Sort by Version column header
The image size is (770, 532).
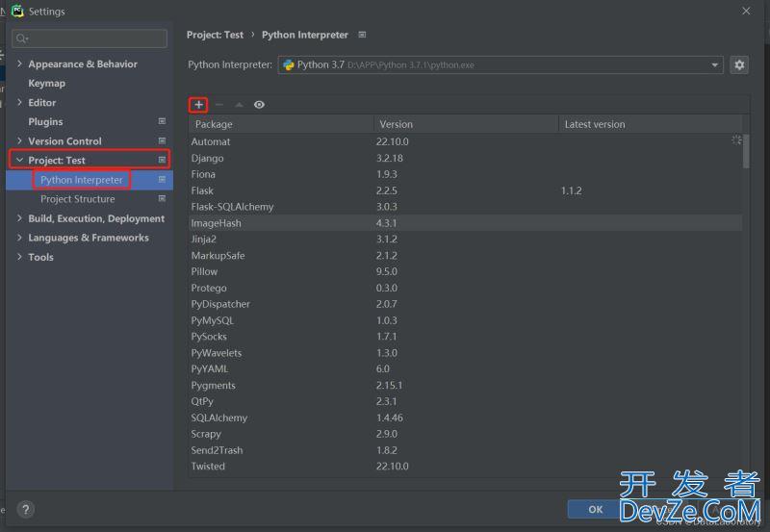tap(466, 124)
